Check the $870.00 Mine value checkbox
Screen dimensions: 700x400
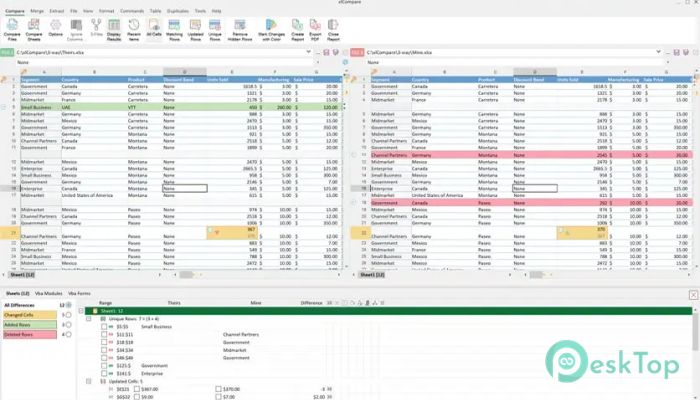coord(218,389)
